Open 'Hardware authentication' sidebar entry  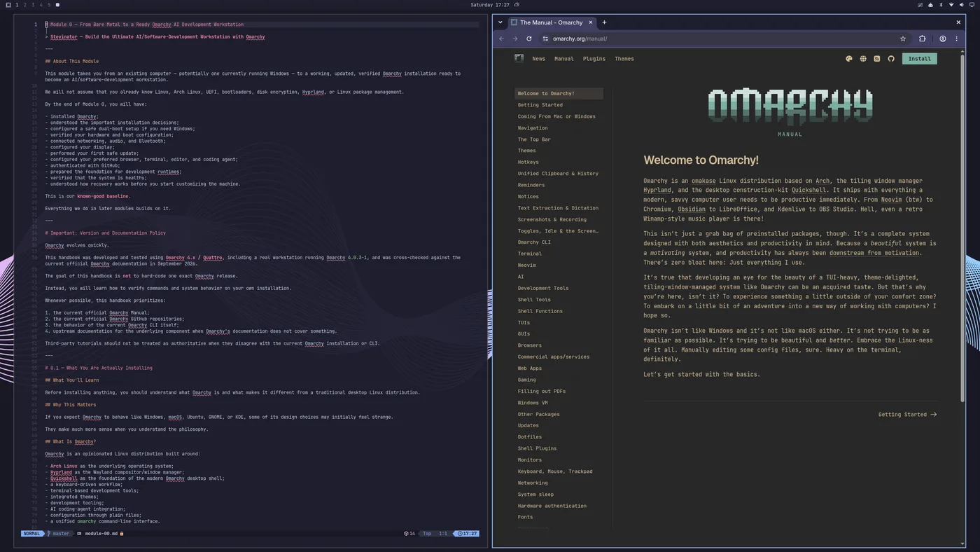coord(552,506)
